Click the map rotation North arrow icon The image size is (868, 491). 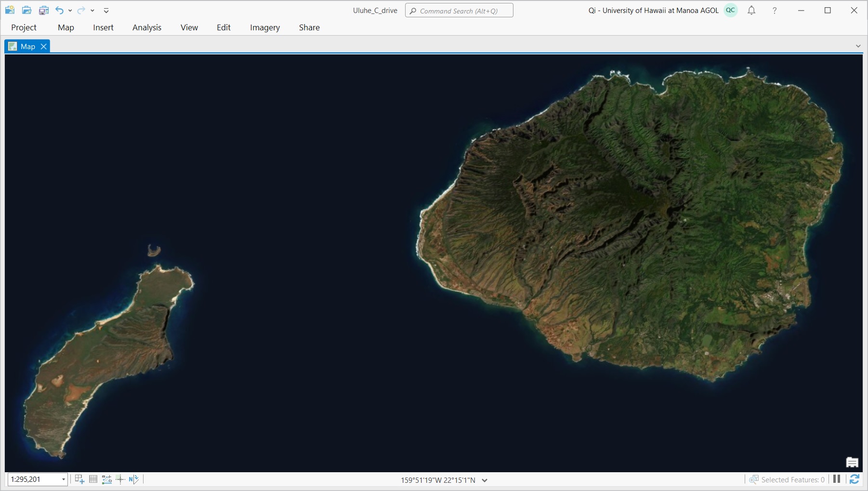click(x=133, y=479)
